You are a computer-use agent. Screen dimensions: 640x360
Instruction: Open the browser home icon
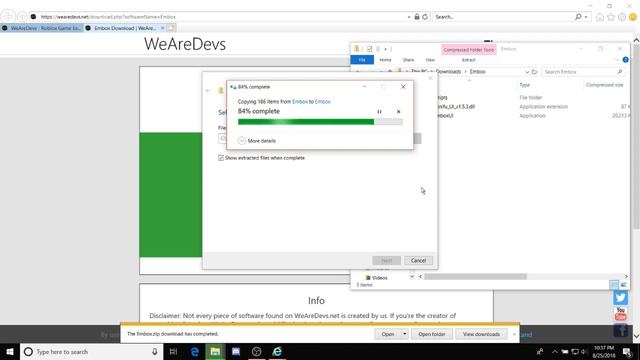click(x=600, y=17)
